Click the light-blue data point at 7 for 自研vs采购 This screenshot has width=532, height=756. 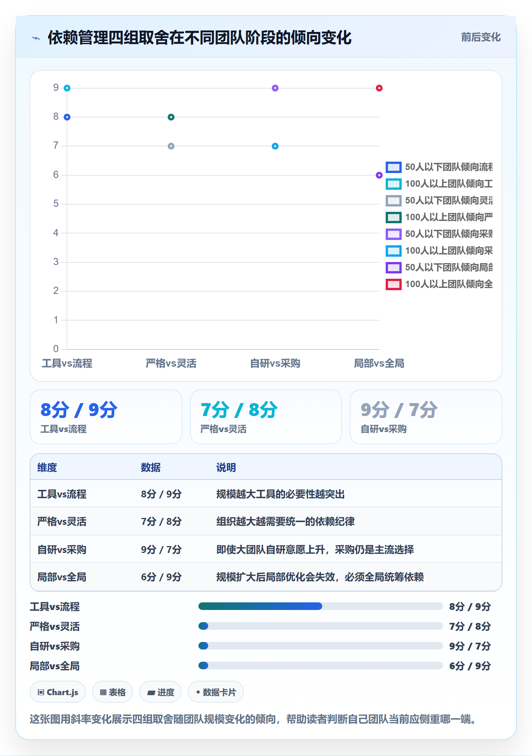click(275, 146)
